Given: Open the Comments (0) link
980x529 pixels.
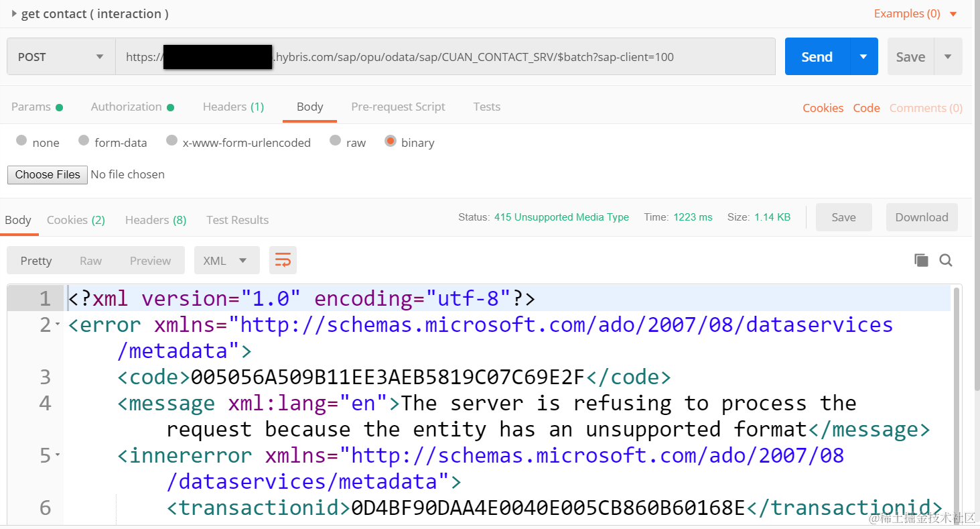Looking at the screenshot, I should (x=926, y=108).
